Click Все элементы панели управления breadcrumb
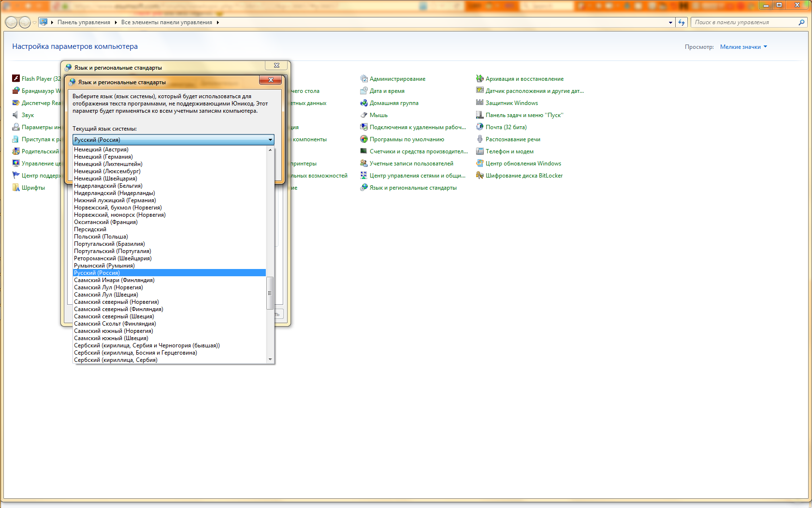 coord(167,22)
